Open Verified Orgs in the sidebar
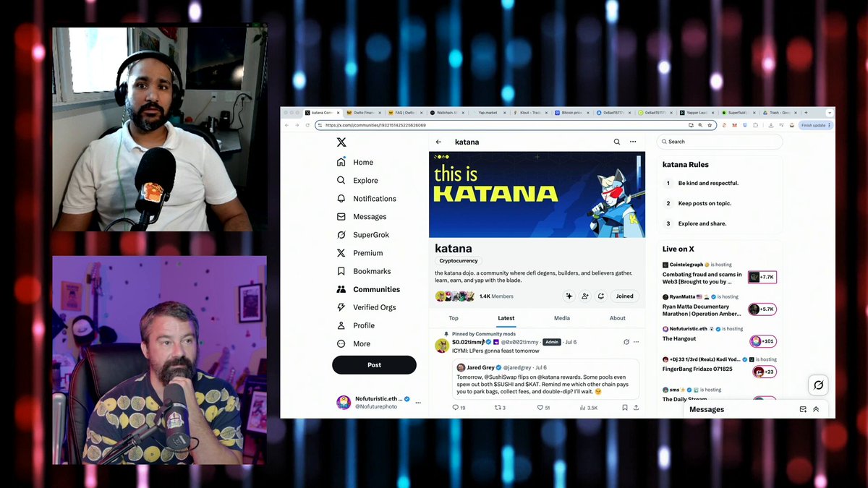Viewport: 868px width, 488px height. point(366,307)
